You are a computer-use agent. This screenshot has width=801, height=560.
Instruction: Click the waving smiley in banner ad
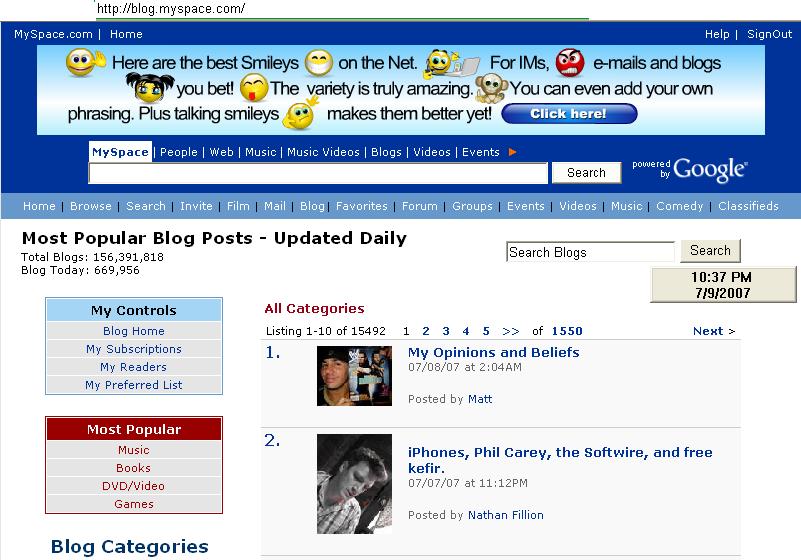coord(85,62)
